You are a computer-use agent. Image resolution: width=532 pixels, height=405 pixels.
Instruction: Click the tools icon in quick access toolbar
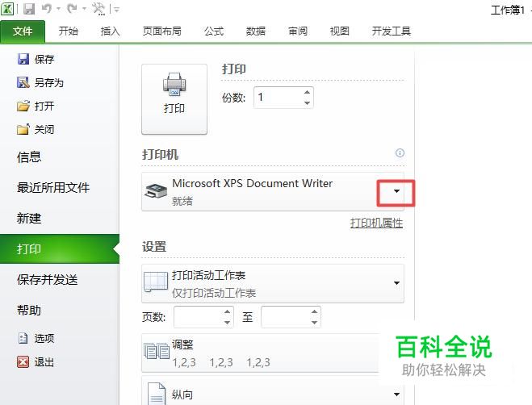click(x=98, y=9)
